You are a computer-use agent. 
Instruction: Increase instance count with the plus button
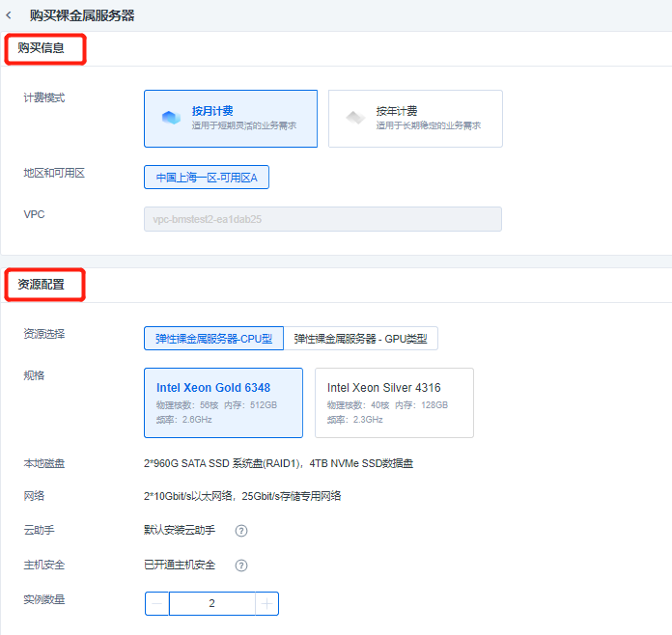(266, 604)
